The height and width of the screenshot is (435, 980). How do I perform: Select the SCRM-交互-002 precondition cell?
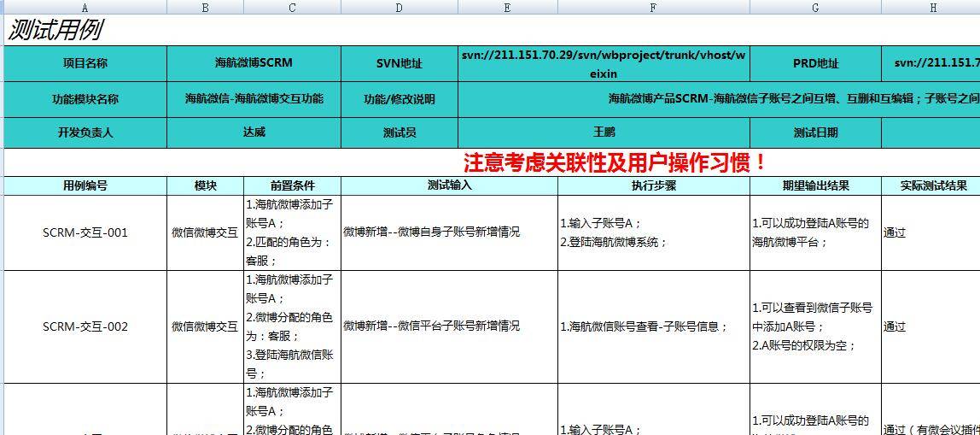293,326
